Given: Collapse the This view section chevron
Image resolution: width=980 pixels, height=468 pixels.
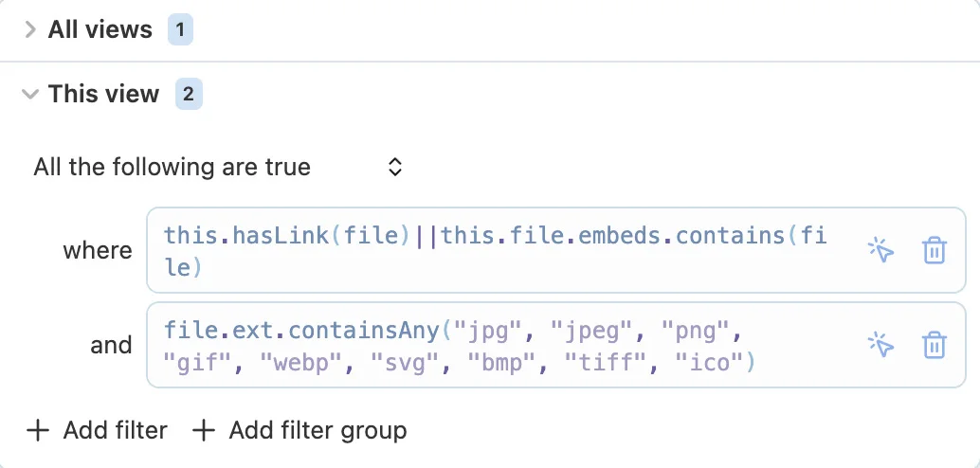Looking at the screenshot, I should pyautogui.click(x=30, y=94).
